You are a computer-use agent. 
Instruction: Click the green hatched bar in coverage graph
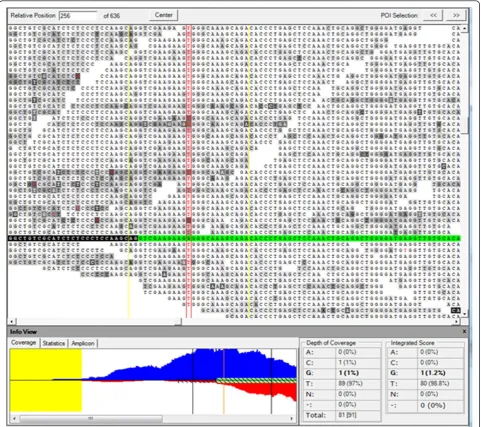coord(256,380)
